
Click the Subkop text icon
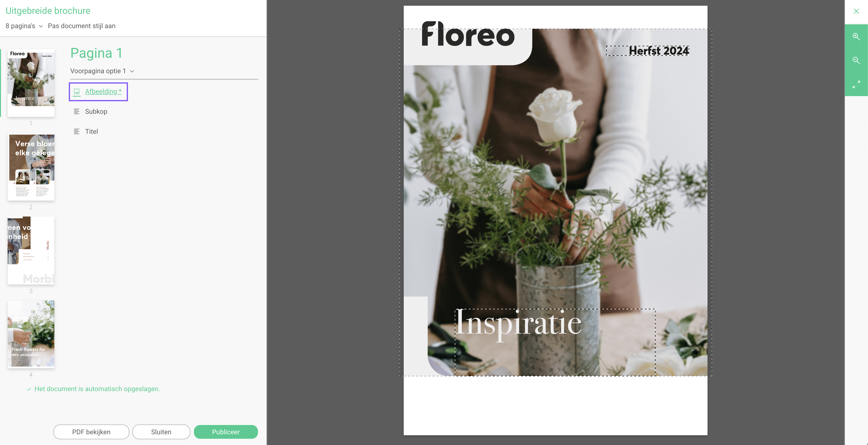[x=77, y=112]
